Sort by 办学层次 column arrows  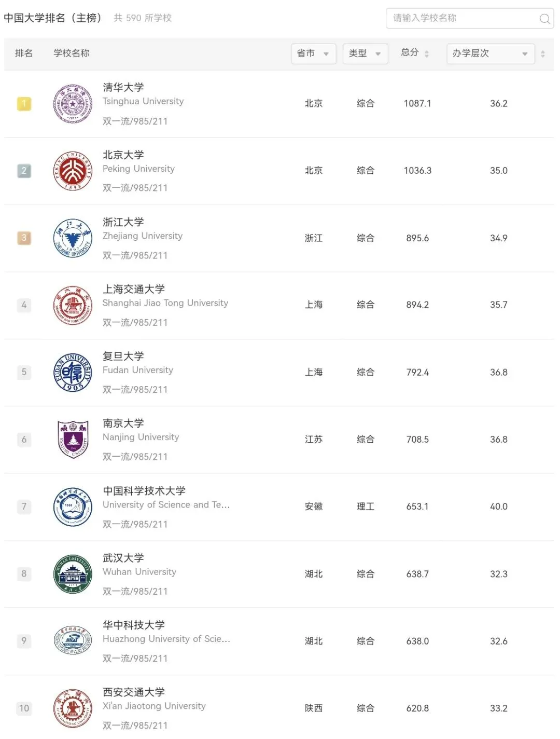click(x=543, y=53)
